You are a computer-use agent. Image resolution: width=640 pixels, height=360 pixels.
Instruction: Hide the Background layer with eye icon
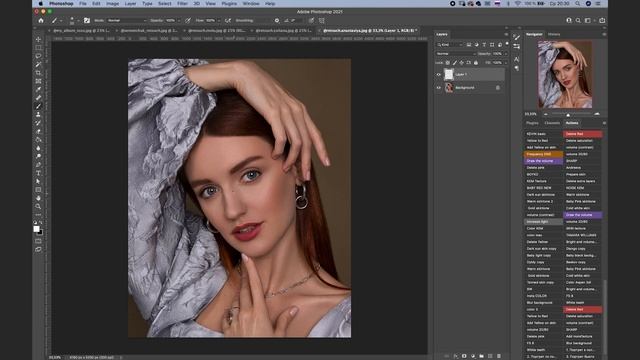click(439, 88)
